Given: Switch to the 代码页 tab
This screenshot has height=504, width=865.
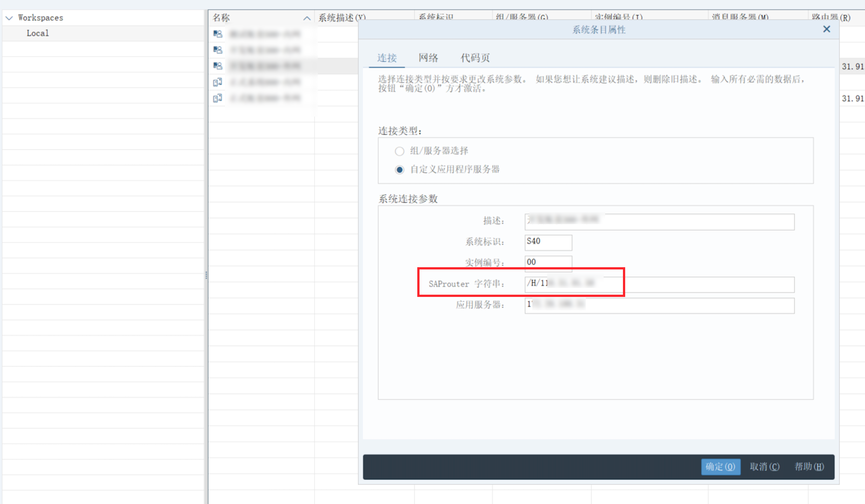Looking at the screenshot, I should 475,58.
